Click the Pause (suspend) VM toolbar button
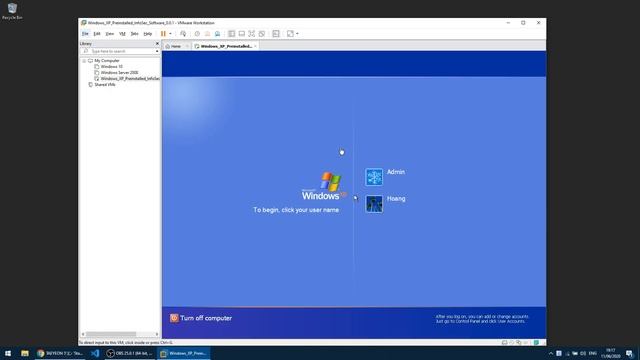Screen dimensions: 640x360 (163, 34)
